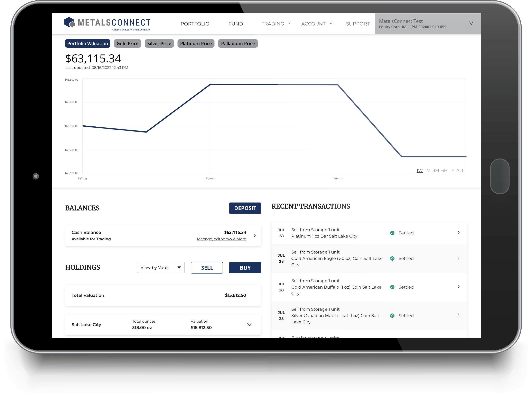Click Settled status icon for Platinum Bar
The width and height of the screenshot is (532, 395).
[392, 233]
